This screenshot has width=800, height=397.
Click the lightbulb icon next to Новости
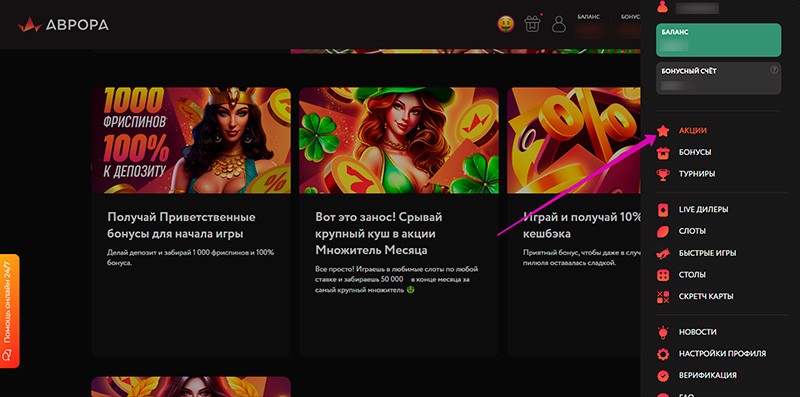pyautogui.click(x=663, y=332)
